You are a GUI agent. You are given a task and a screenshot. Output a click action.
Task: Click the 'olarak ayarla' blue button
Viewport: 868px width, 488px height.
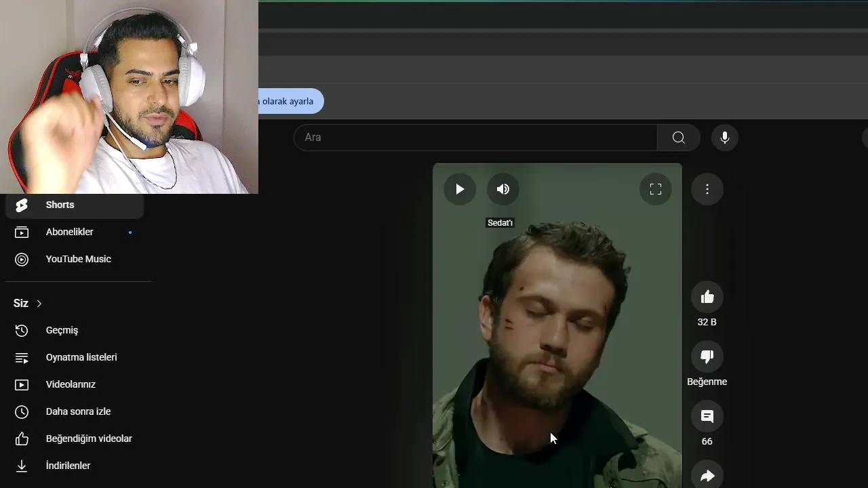(291, 101)
